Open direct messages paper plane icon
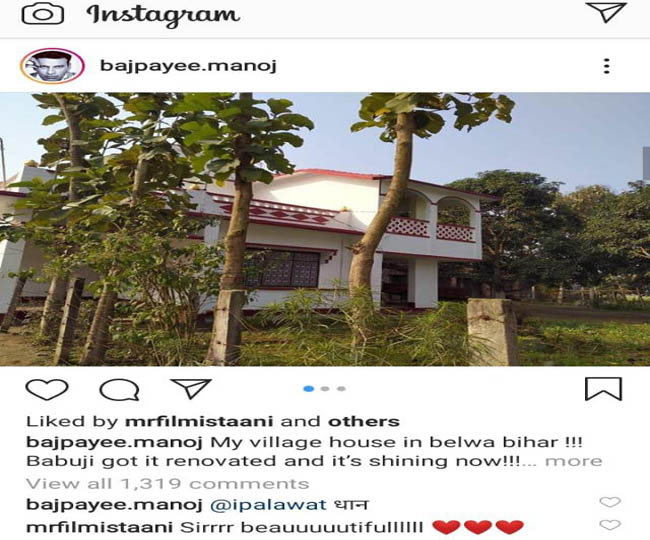650x540 pixels. click(x=606, y=12)
